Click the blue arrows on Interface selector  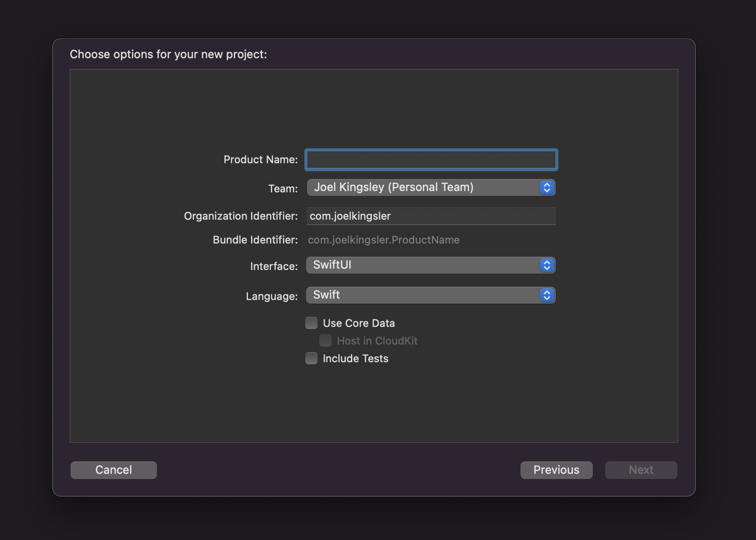(x=546, y=265)
